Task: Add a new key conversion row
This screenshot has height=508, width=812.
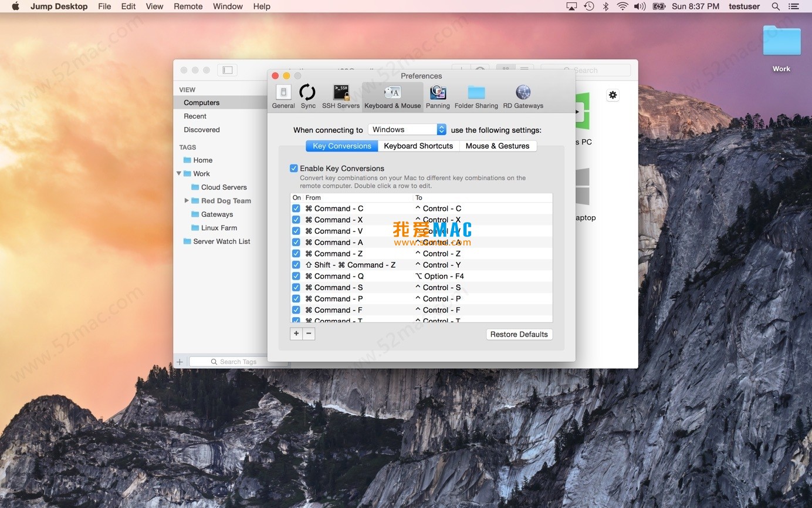Action: [x=296, y=334]
